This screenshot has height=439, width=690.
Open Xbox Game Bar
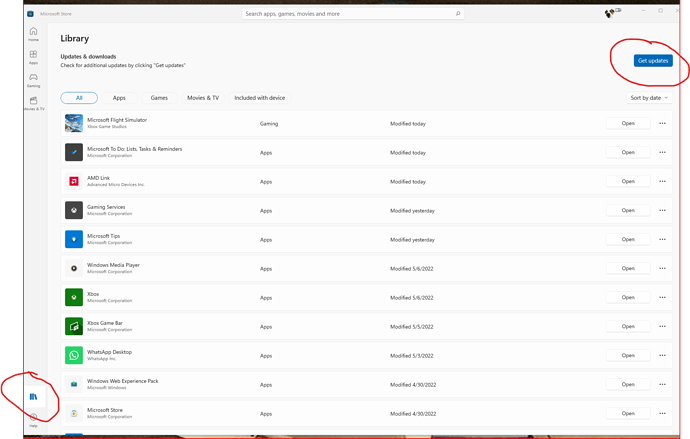coord(628,327)
